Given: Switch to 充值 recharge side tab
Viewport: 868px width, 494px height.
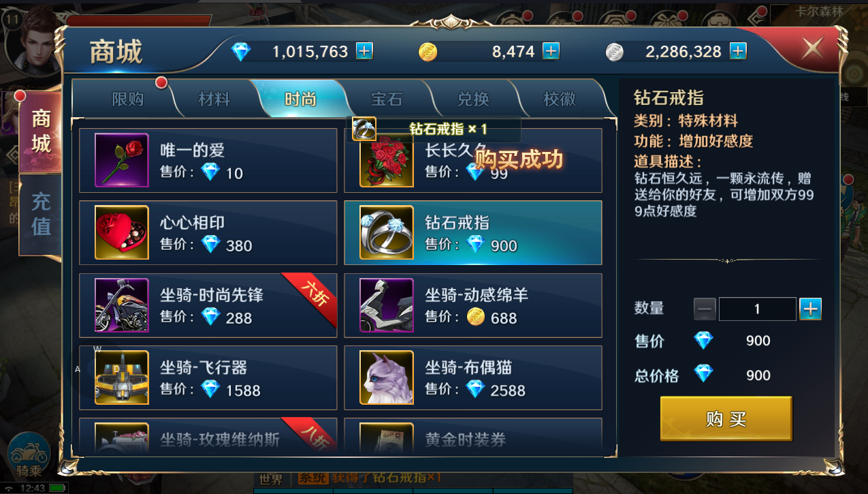Looking at the screenshot, I should click(x=41, y=213).
